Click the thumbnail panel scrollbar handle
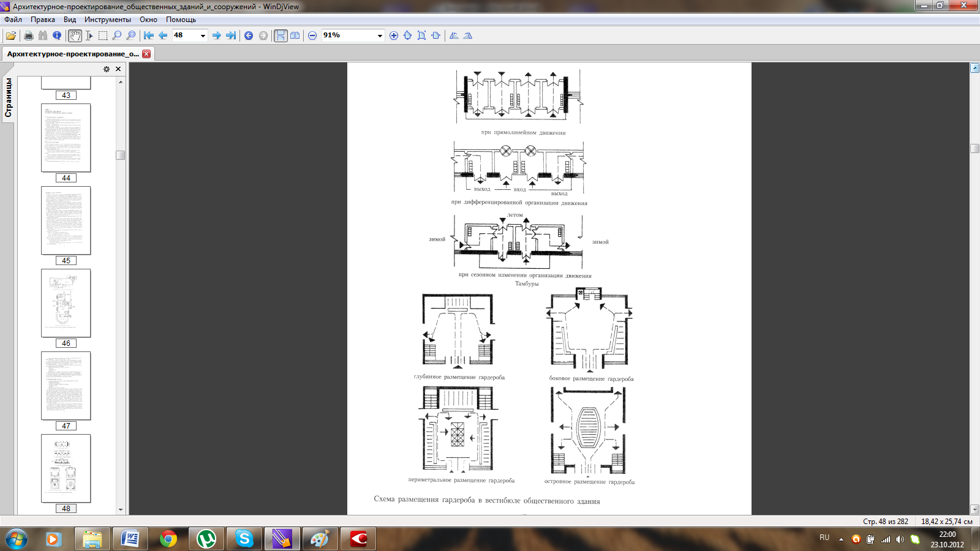 pyautogui.click(x=121, y=156)
